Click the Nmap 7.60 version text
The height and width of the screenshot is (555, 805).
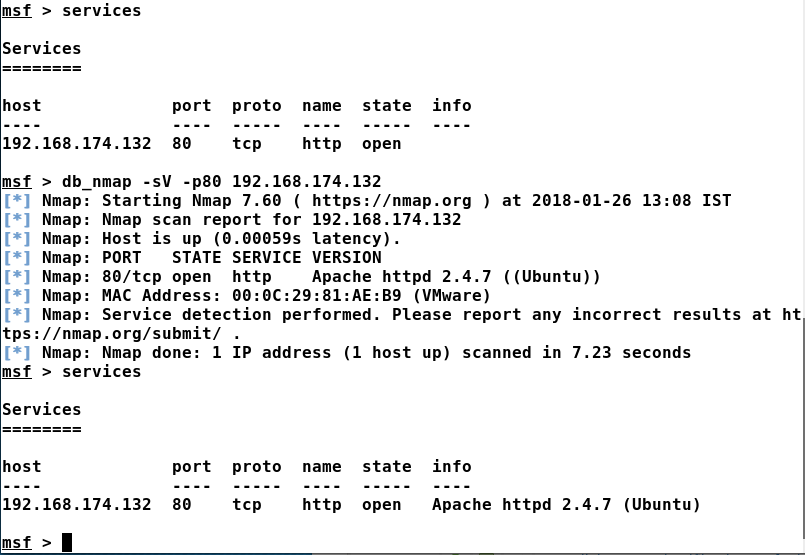coord(237,200)
